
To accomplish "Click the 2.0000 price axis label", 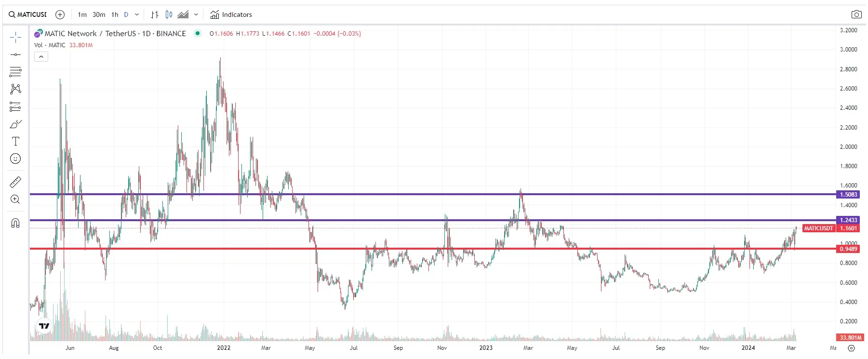I will pyautogui.click(x=849, y=146).
